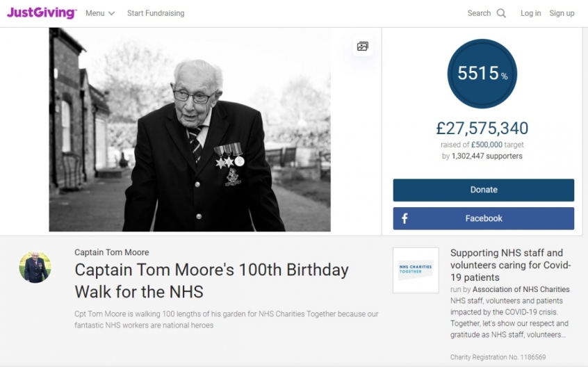
Task: Share using the Facebook button
Action: tap(484, 218)
